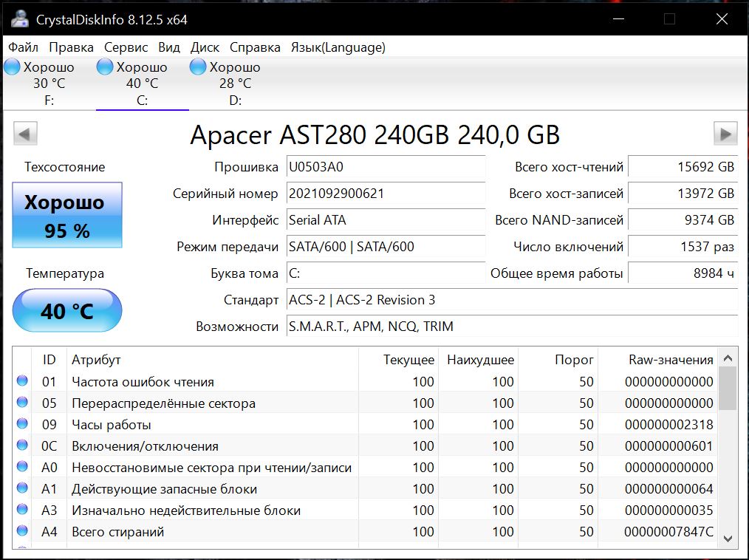Select the Всего стираний row
The width and height of the screenshot is (749, 560).
(x=365, y=531)
